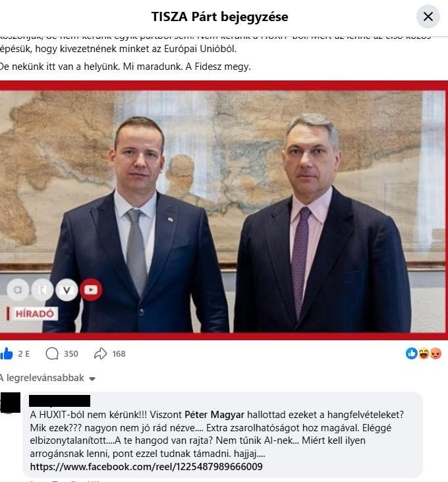Open the like reaction summary icon
This screenshot has height=482, width=448.
(412, 353)
